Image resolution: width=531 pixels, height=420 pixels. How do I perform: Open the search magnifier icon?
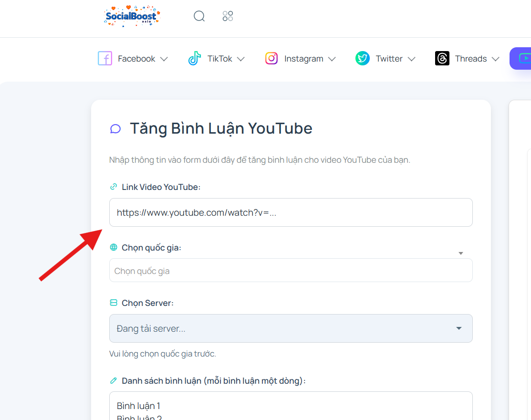pyautogui.click(x=199, y=16)
